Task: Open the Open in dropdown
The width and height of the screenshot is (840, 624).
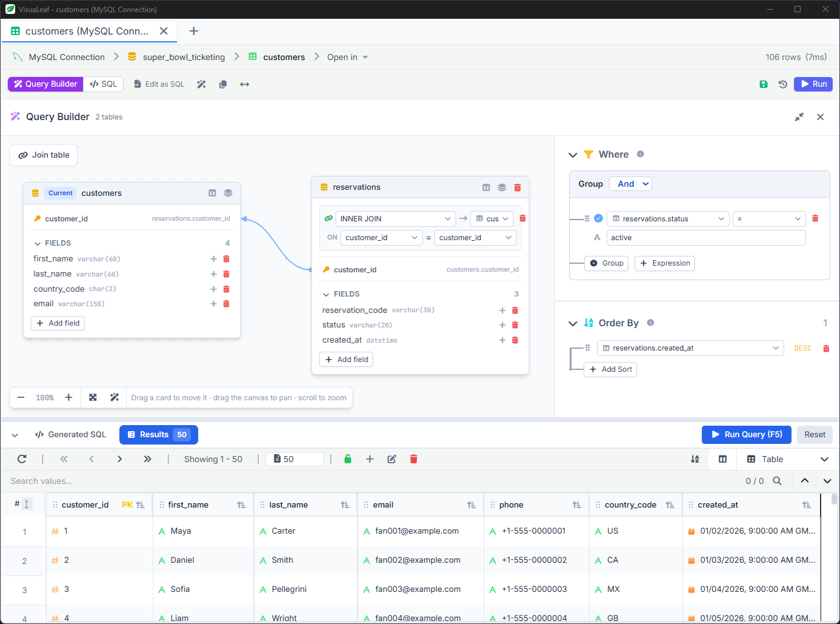Action: pyautogui.click(x=347, y=57)
